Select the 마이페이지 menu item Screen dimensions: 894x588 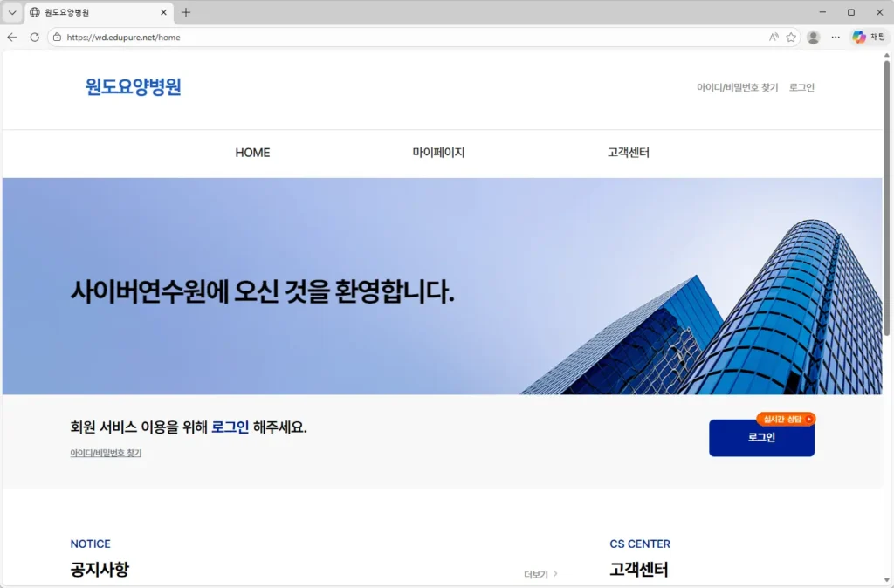tap(440, 152)
